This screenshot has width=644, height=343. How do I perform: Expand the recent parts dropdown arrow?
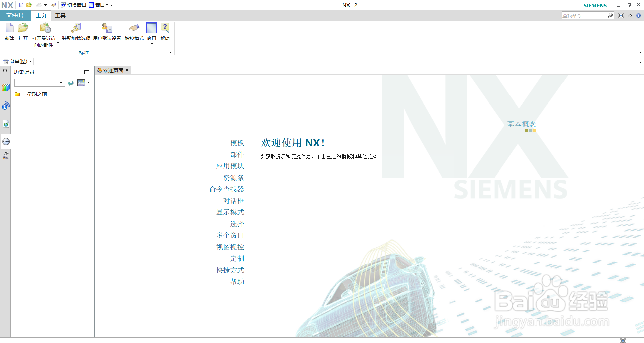(58, 43)
